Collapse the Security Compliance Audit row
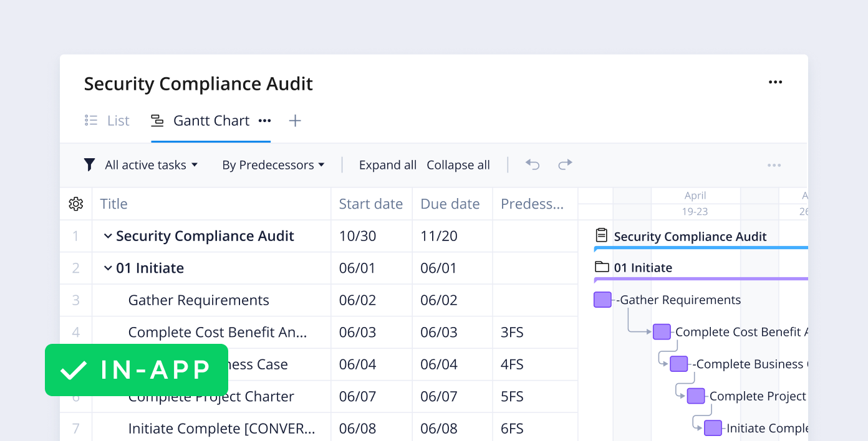The image size is (868, 441). tap(108, 236)
